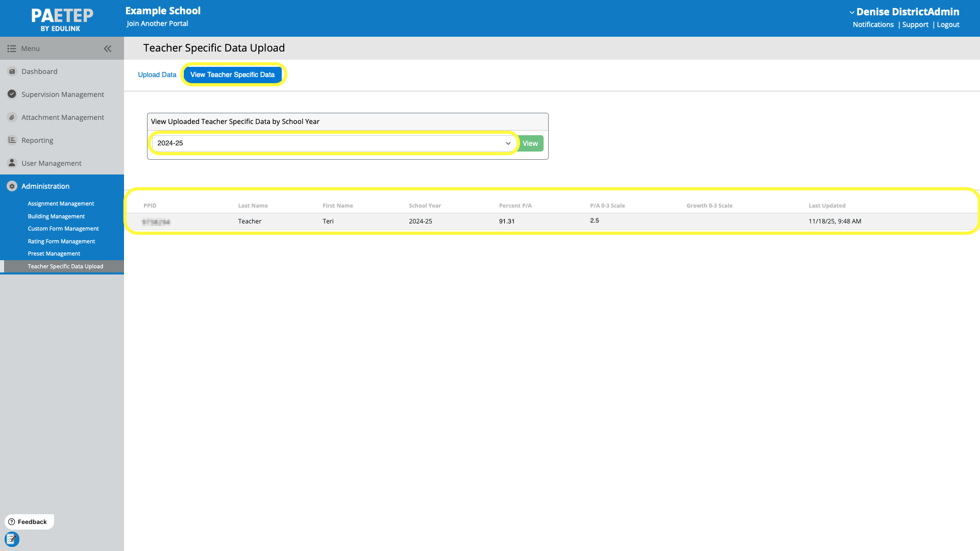Screen dimensions: 980x551
Task: Open Custom Form Management submenu item
Action: [x=63, y=229]
